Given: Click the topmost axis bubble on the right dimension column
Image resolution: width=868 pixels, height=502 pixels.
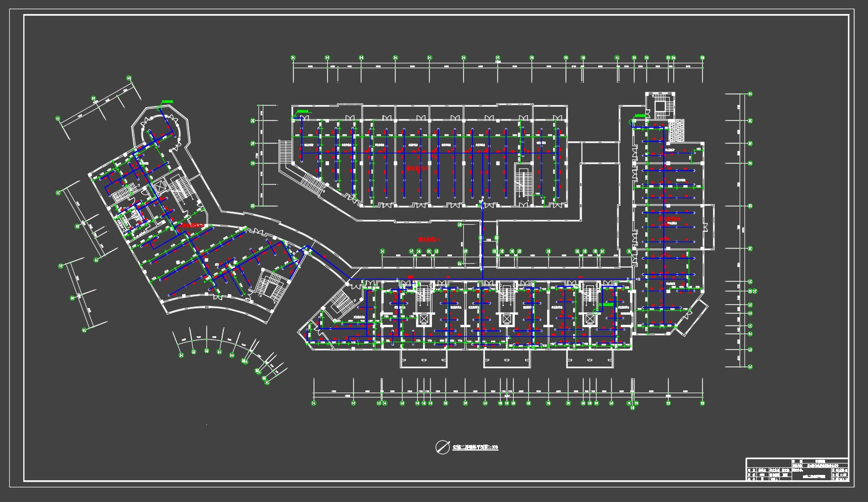Looking at the screenshot, I should (x=750, y=94).
